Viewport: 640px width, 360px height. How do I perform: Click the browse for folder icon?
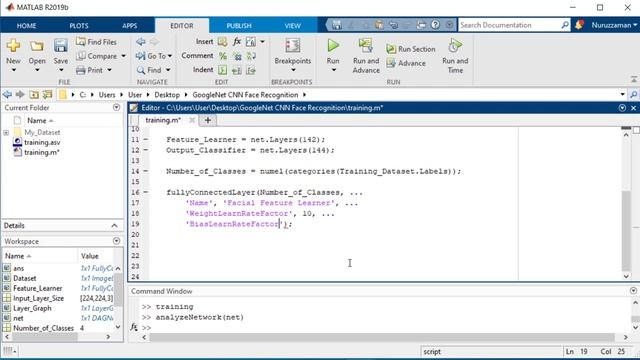pyautogui.click(x=48, y=95)
